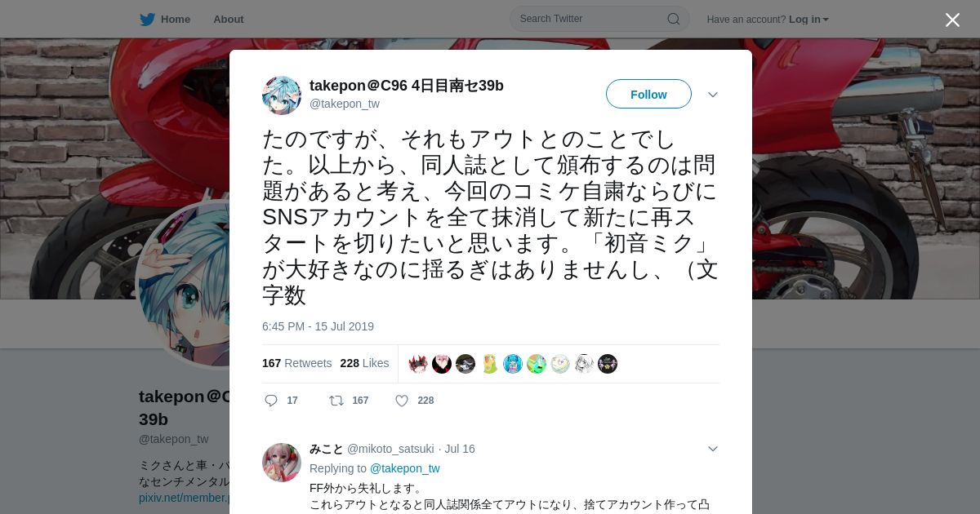This screenshot has width=980, height=514.
Task: View the 167 Retweets list
Action: (297, 363)
